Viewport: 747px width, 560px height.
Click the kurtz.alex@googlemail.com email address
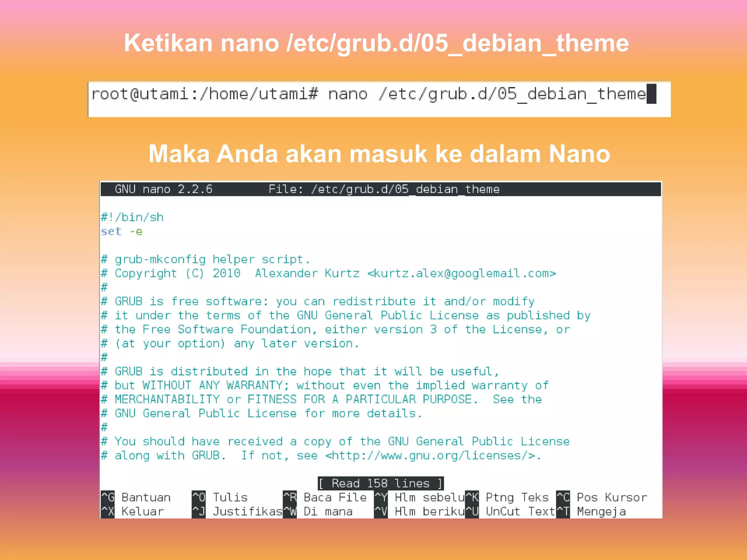[x=462, y=273]
